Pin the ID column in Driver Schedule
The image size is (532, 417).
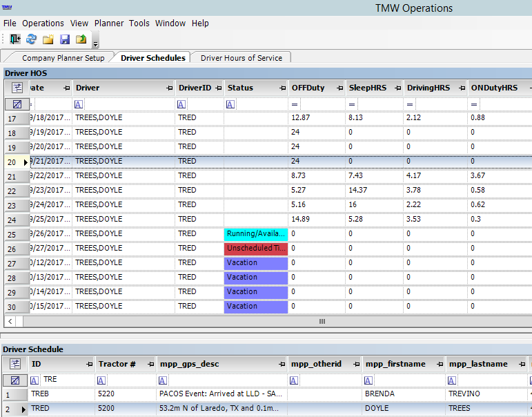(89, 364)
